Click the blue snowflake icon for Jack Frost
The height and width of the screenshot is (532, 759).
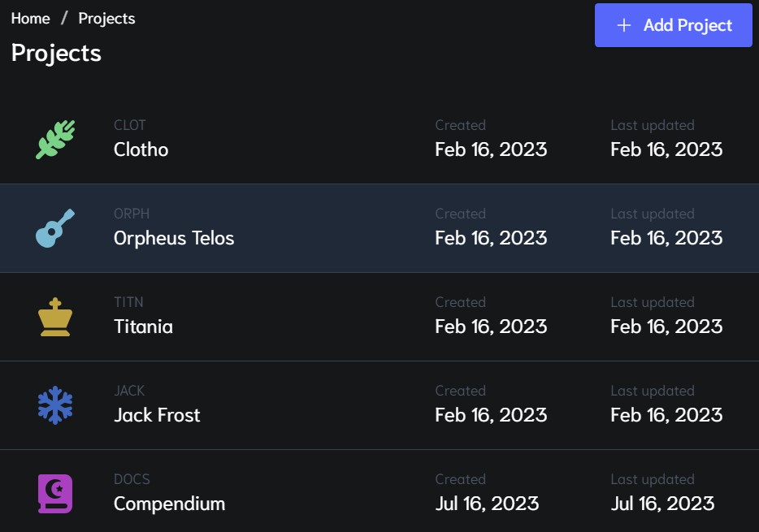55,405
